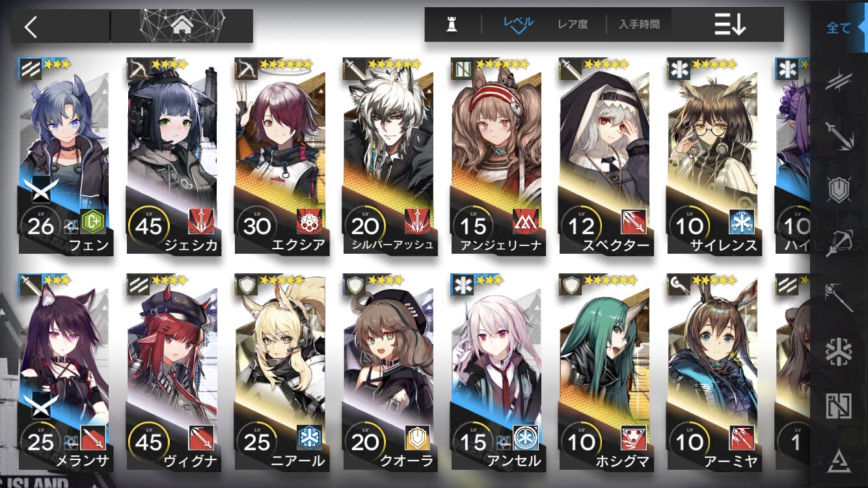
Task: Sort operators by レア度
Action: click(x=573, y=25)
